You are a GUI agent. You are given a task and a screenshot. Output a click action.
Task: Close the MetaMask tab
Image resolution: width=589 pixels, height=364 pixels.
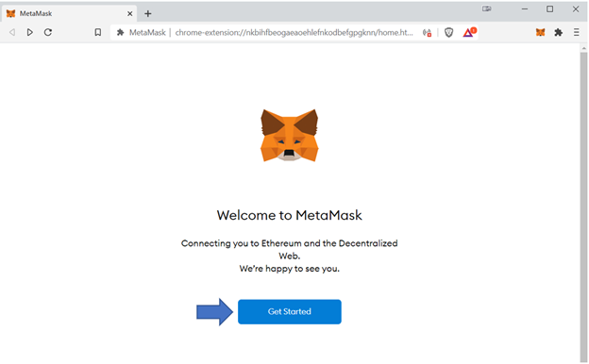pos(130,13)
